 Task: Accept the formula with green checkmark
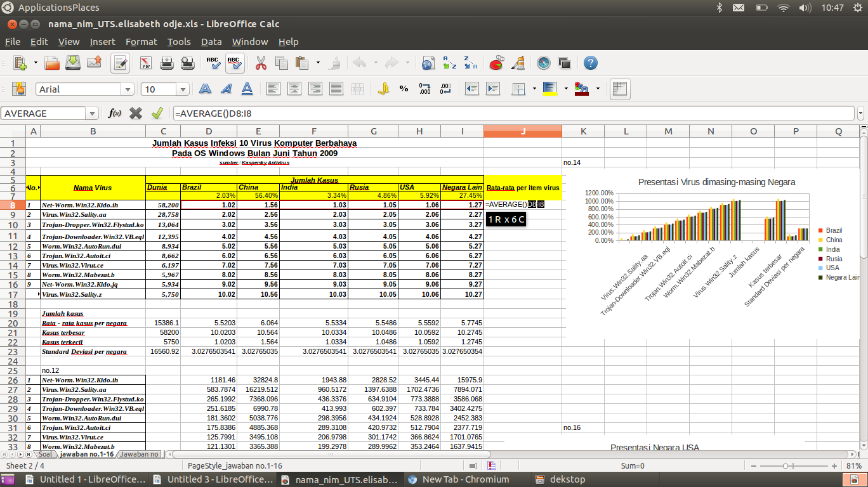click(157, 114)
